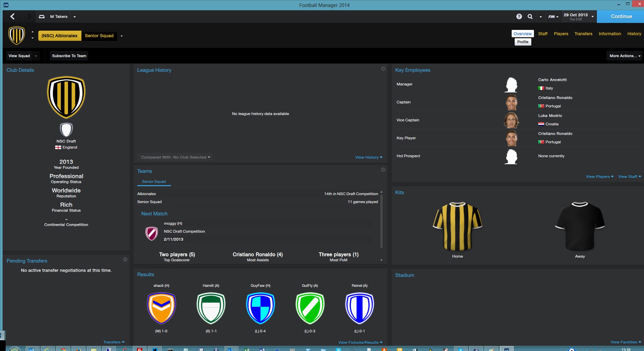Click the Croatia flag beside Modric
The height and width of the screenshot is (351, 644).
(541, 124)
